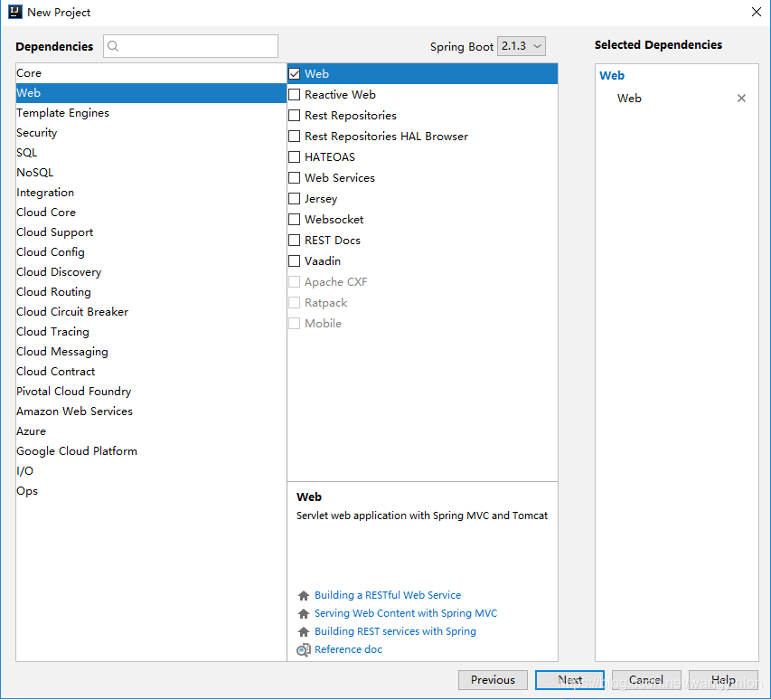Open Serving Web Content with Spring MVC link
Screen dimensions: 771x700
(406, 613)
